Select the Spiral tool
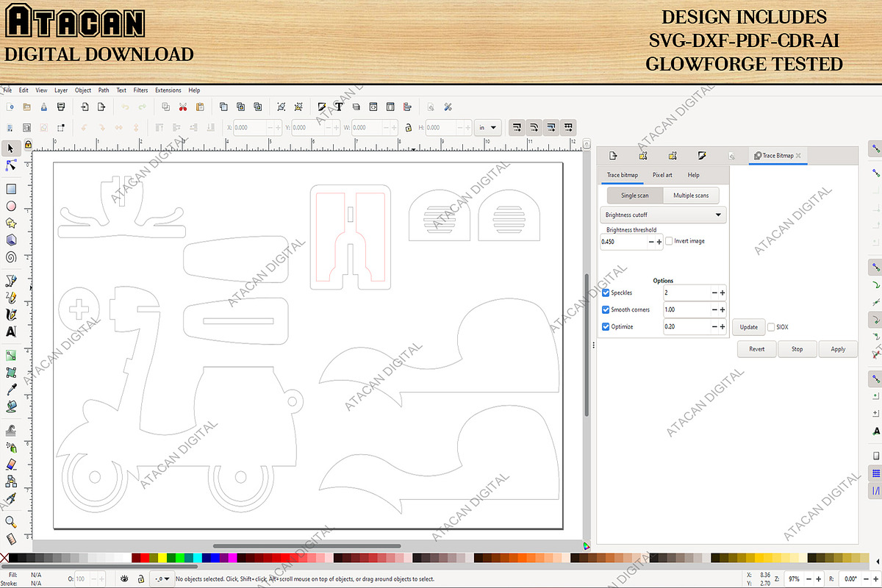 pyautogui.click(x=11, y=257)
